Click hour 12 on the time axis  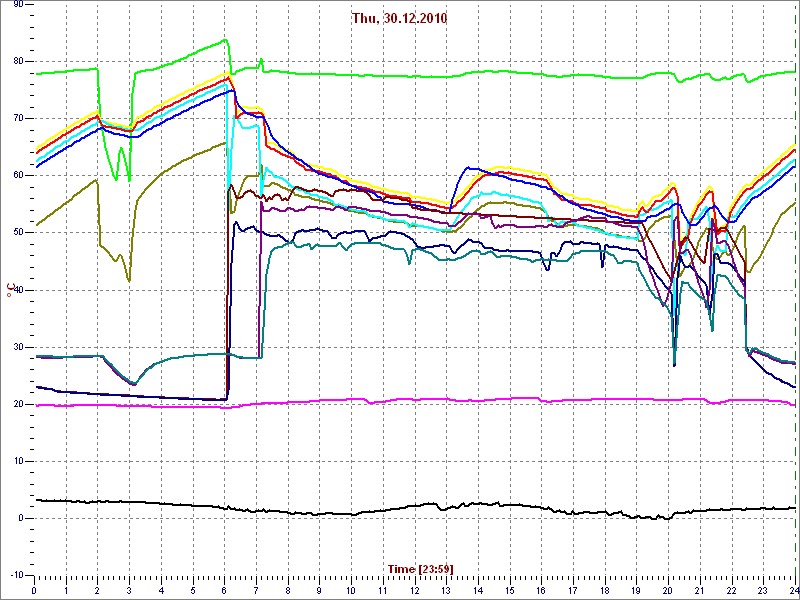pyautogui.click(x=415, y=591)
